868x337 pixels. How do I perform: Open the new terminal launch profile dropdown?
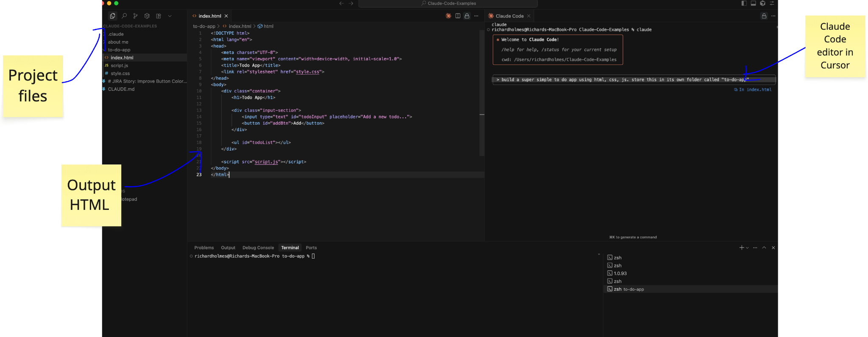[x=747, y=248]
